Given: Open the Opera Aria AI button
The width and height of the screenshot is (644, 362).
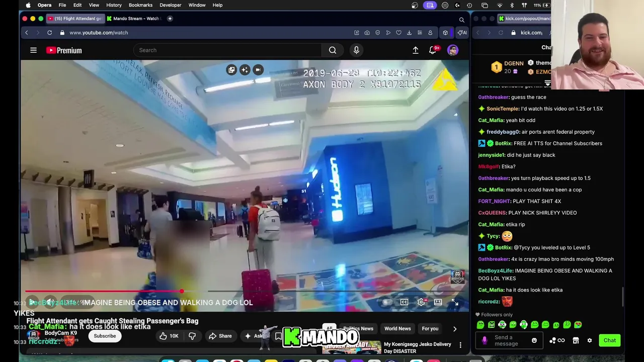Looking at the screenshot, I should (x=462, y=33).
